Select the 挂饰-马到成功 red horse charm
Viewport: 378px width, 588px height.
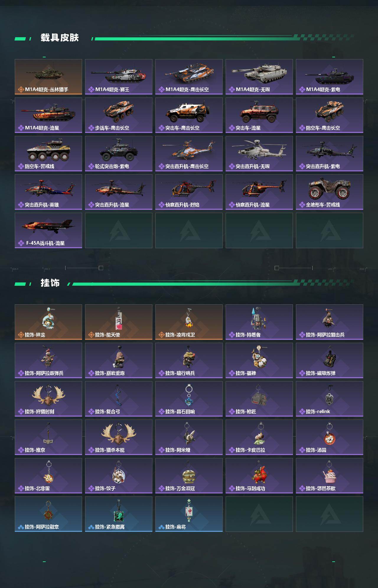coord(259,476)
